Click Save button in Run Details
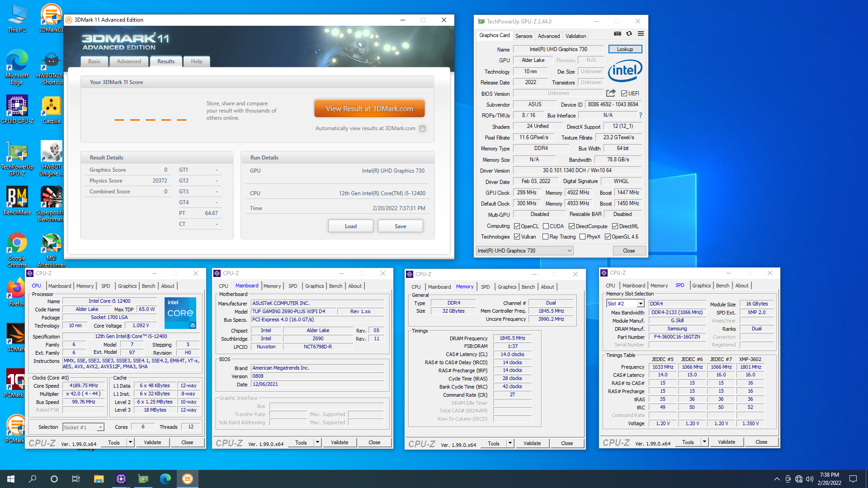 point(401,226)
